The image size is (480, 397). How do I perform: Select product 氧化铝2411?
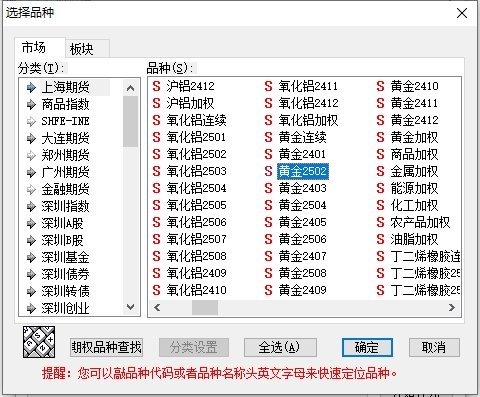pos(308,86)
